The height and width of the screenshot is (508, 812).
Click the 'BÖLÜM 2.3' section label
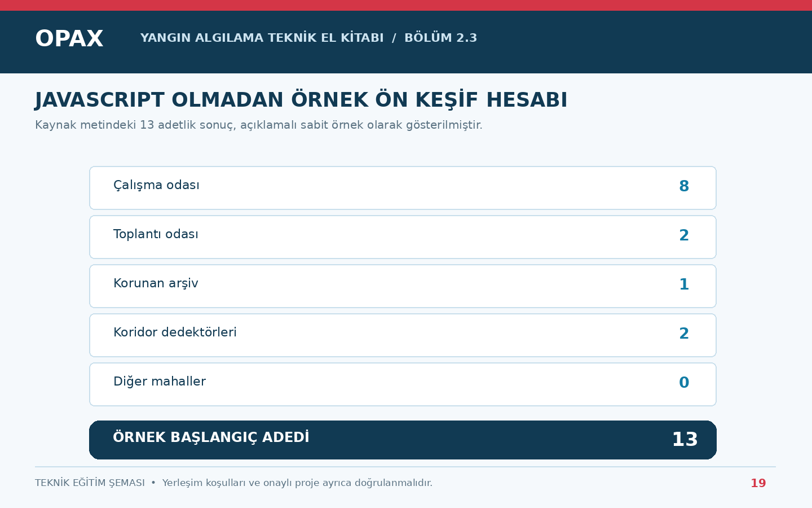440,38
